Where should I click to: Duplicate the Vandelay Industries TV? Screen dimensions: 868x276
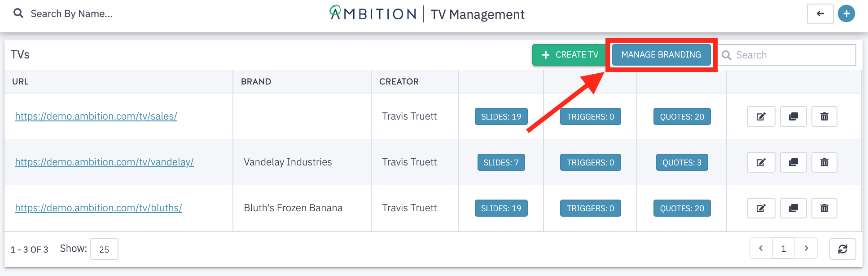click(793, 162)
